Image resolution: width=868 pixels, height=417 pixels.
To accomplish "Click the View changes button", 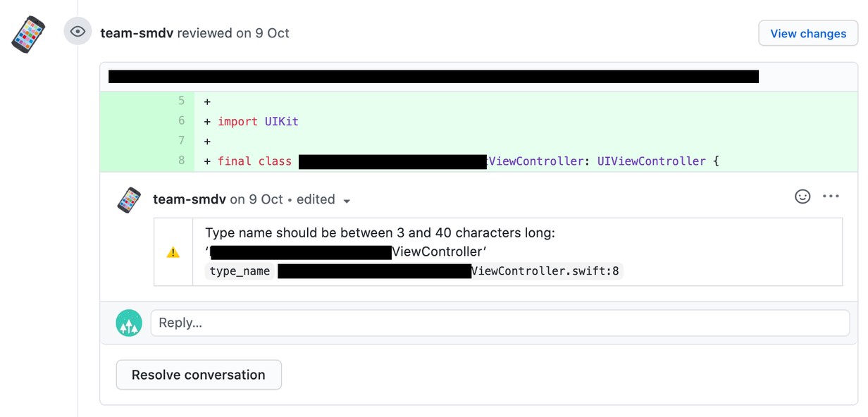I will coord(808,34).
